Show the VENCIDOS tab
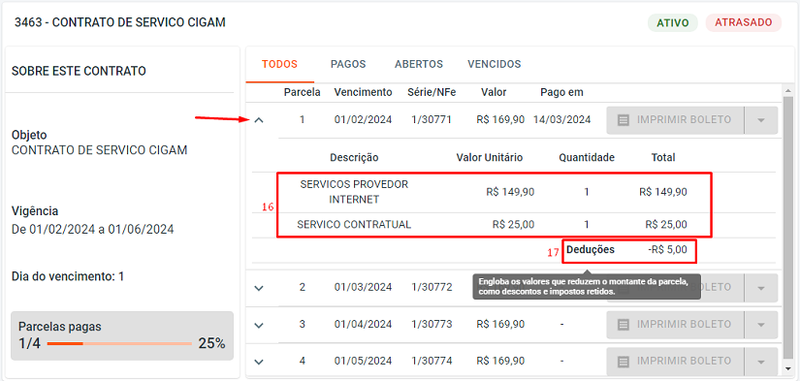The height and width of the screenshot is (381, 800). tap(494, 64)
